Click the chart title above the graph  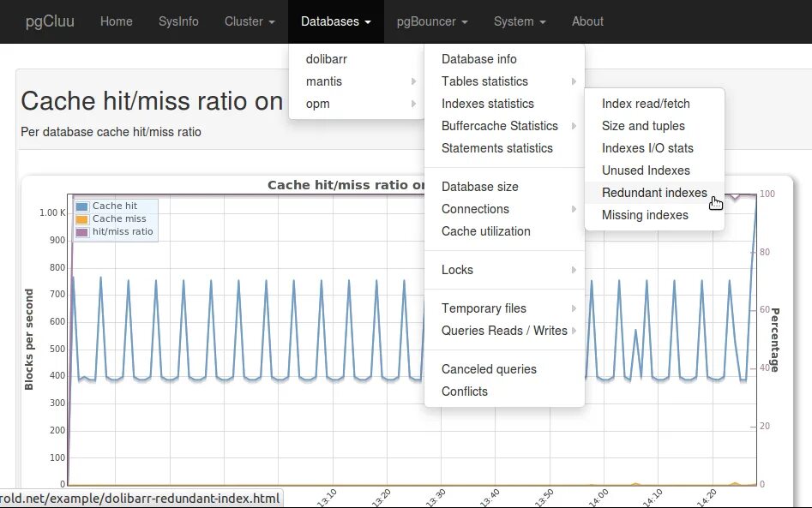[x=346, y=185]
